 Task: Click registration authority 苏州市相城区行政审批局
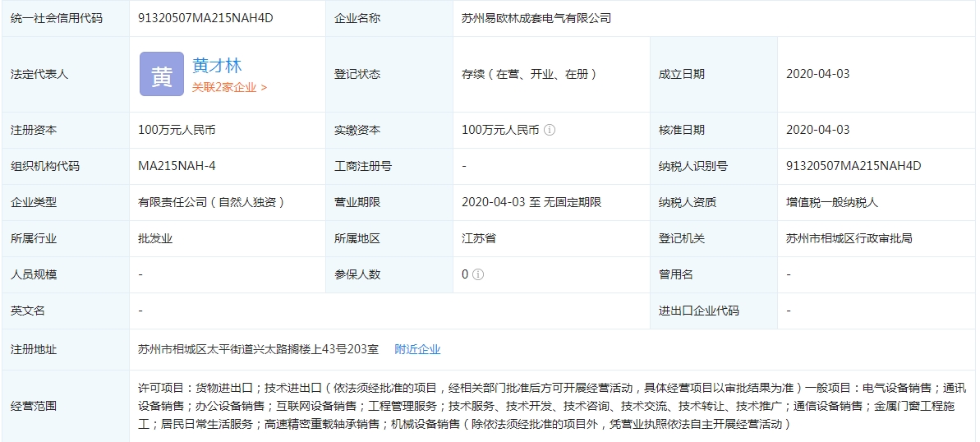[849, 238]
